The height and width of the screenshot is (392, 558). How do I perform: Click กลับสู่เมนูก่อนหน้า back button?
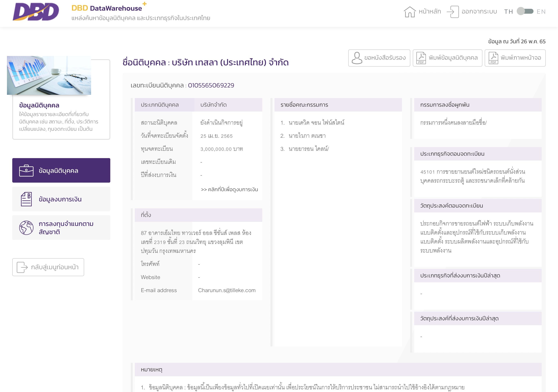[x=48, y=267]
